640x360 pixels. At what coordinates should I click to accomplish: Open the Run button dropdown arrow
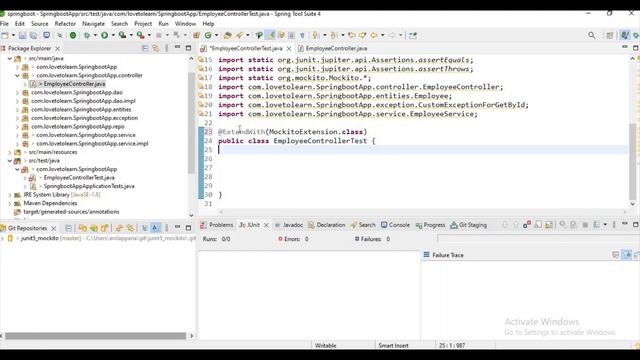tap(113, 36)
